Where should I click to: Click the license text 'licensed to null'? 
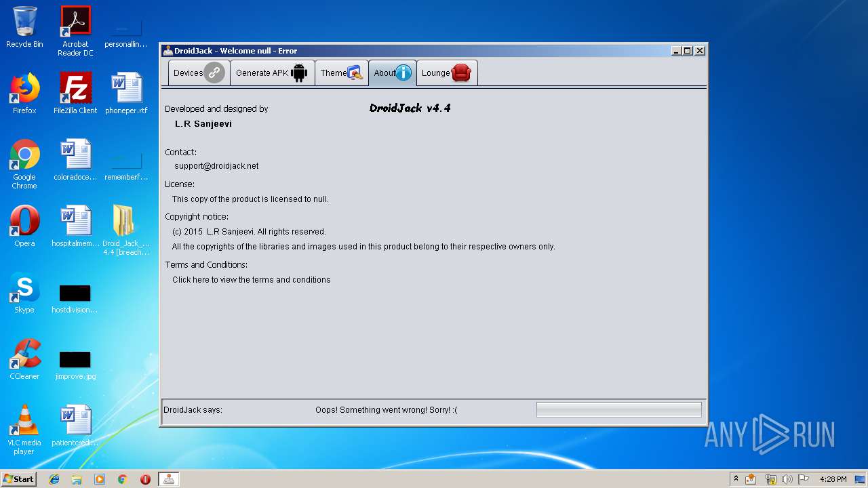250,199
